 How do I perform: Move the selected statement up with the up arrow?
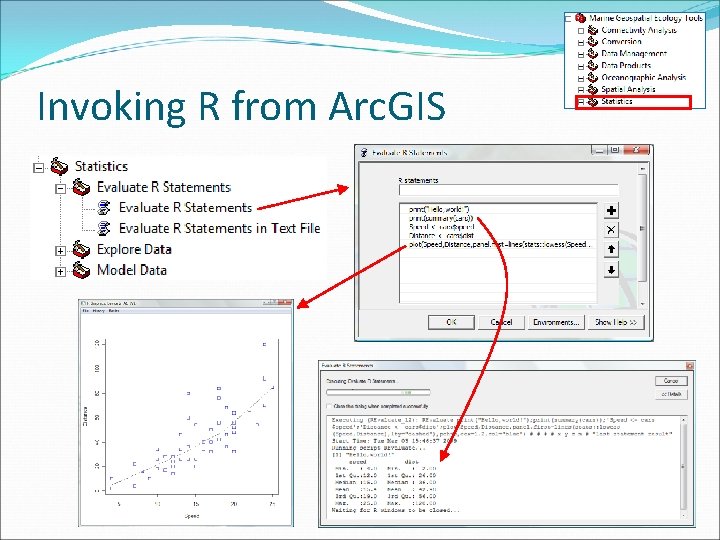point(611,250)
